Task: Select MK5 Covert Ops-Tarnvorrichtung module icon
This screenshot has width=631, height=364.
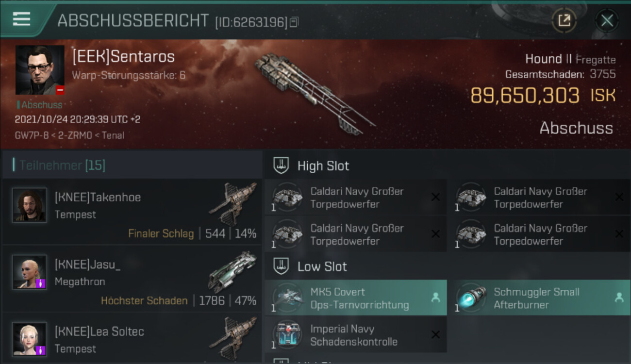Action: [288, 297]
